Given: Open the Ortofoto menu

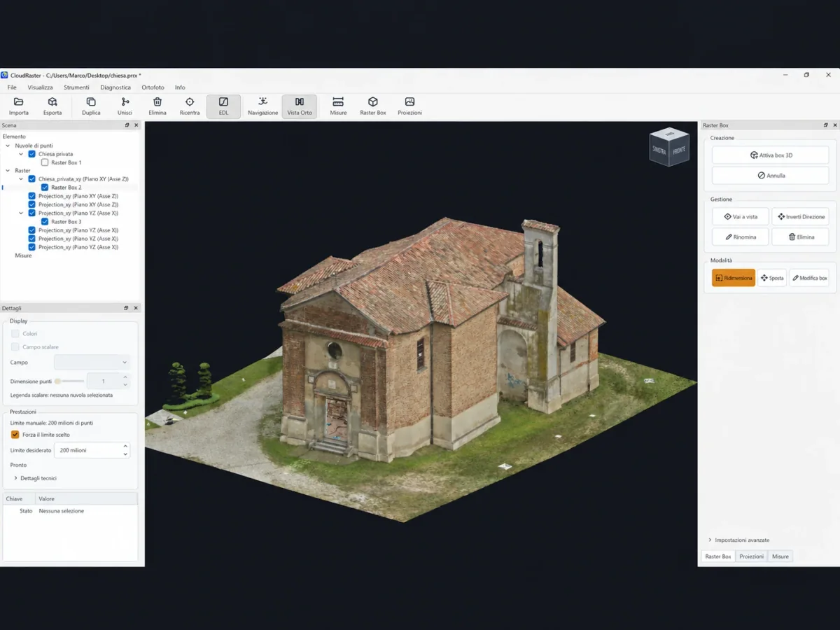Looking at the screenshot, I should pyautogui.click(x=153, y=87).
